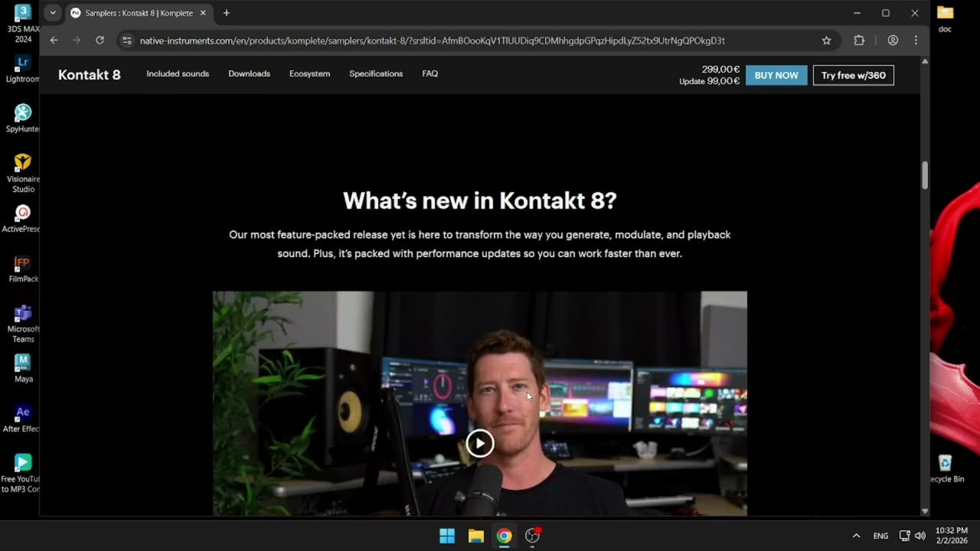Open Visionaire Studio desktop icon
The height and width of the screenshot is (551, 980).
[23, 173]
